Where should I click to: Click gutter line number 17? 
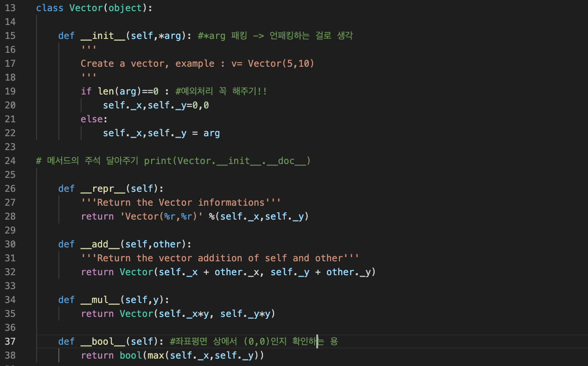10,63
